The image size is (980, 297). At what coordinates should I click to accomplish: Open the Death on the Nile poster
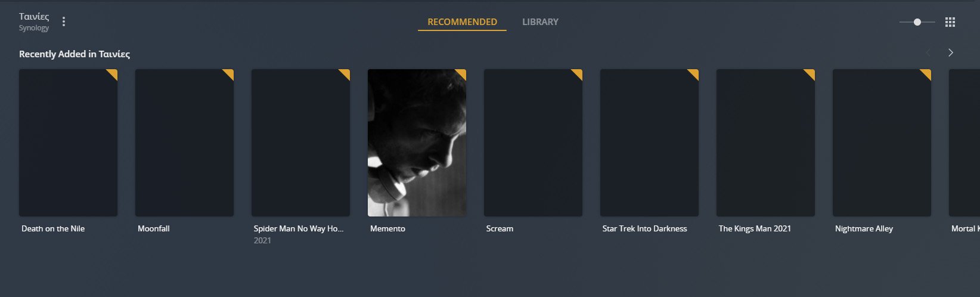pyautogui.click(x=68, y=143)
